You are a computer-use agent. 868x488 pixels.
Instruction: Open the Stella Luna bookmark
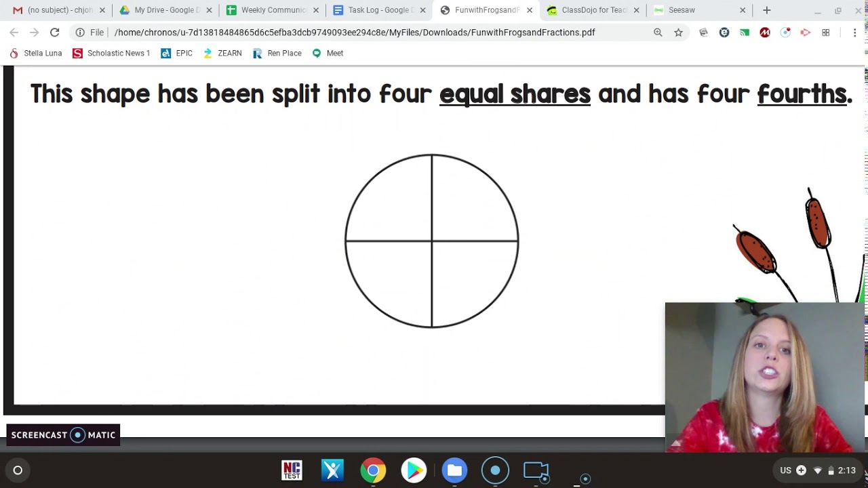click(x=35, y=53)
